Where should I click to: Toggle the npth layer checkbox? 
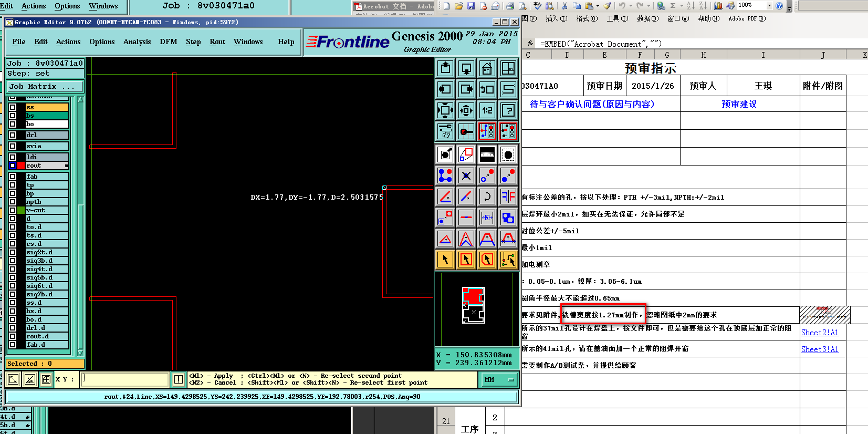pyautogui.click(x=13, y=202)
